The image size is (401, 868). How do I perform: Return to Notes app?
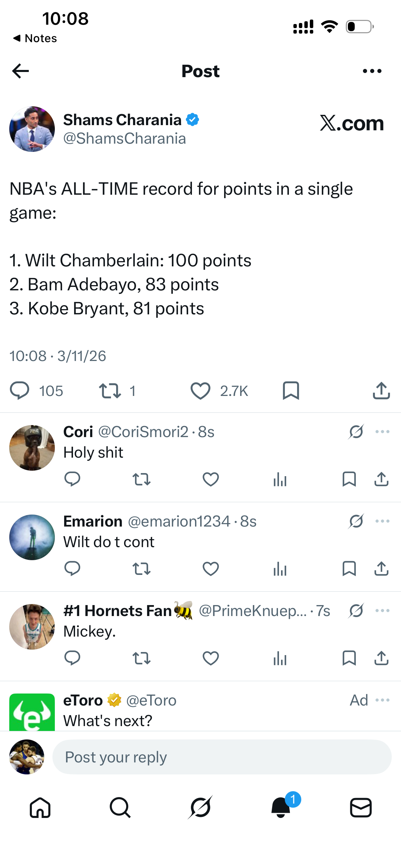(x=35, y=38)
